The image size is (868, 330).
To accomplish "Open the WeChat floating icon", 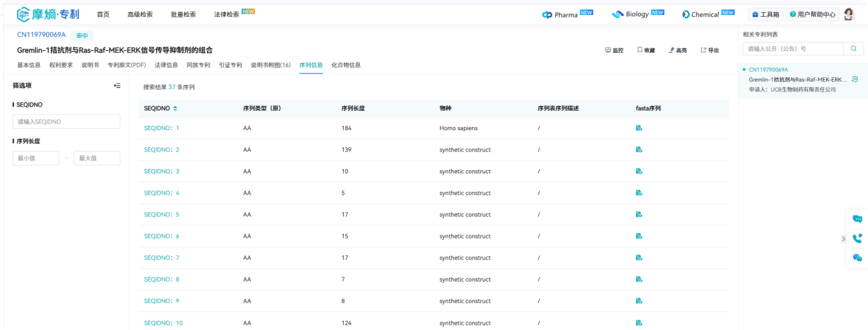I will coord(857,258).
